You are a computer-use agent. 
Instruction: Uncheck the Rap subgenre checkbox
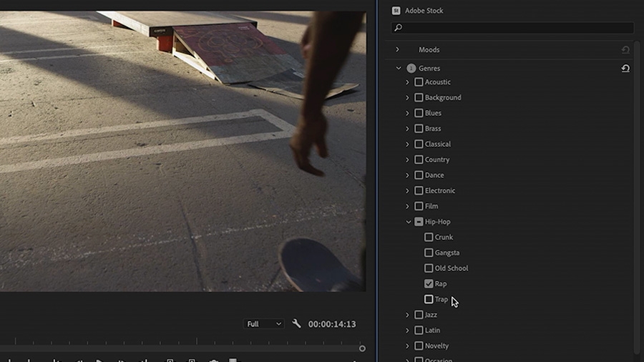(x=429, y=283)
